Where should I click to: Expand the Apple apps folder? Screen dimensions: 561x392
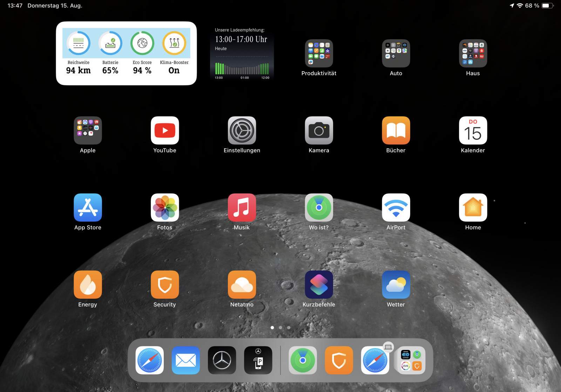88,130
